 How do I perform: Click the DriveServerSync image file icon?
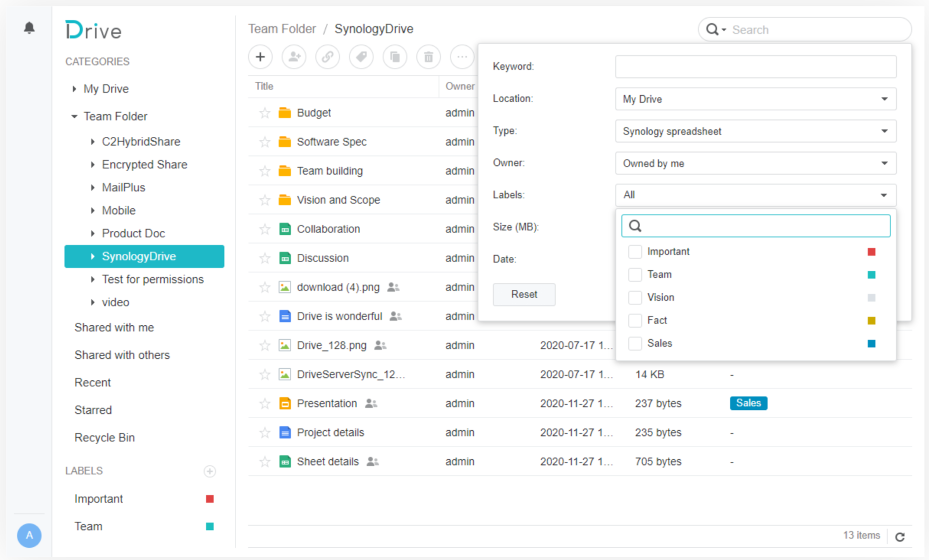coord(284,374)
